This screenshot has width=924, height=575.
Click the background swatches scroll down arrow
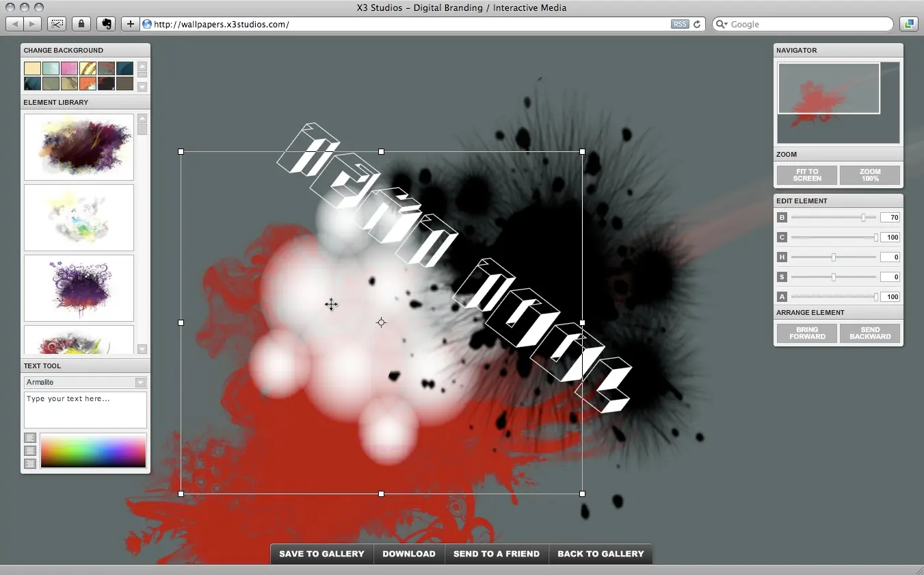pos(142,87)
